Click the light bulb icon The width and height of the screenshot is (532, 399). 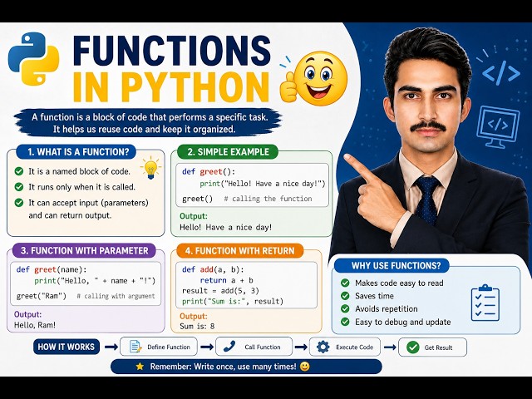[x=150, y=168]
